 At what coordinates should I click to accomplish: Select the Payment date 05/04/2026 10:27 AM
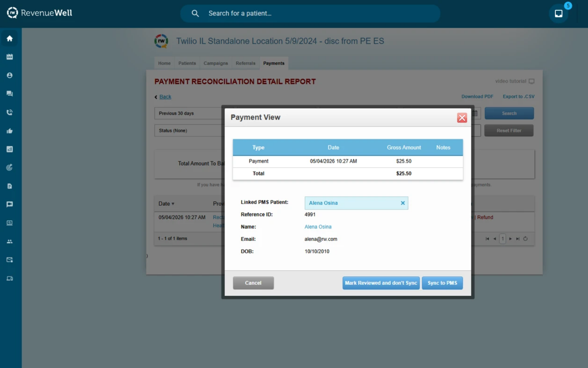click(x=333, y=161)
